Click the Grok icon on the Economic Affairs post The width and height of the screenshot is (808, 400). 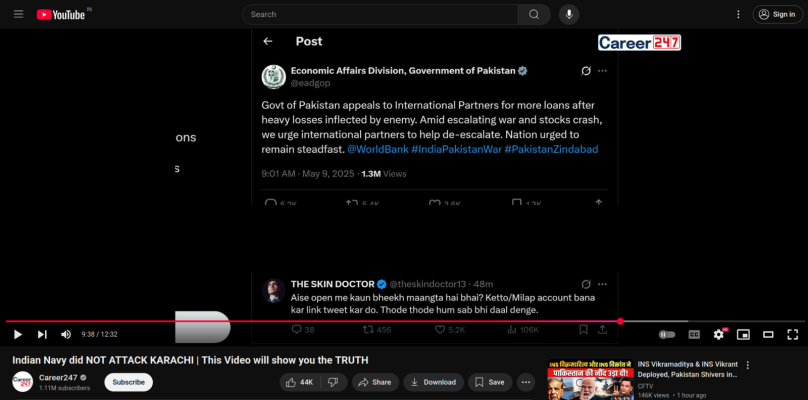coord(586,71)
